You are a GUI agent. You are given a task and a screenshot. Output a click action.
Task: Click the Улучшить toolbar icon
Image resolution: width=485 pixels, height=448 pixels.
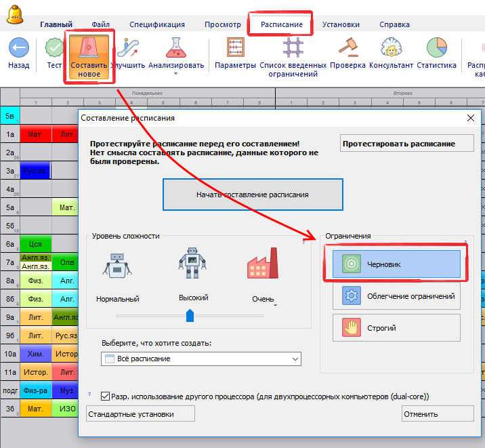coord(127,48)
